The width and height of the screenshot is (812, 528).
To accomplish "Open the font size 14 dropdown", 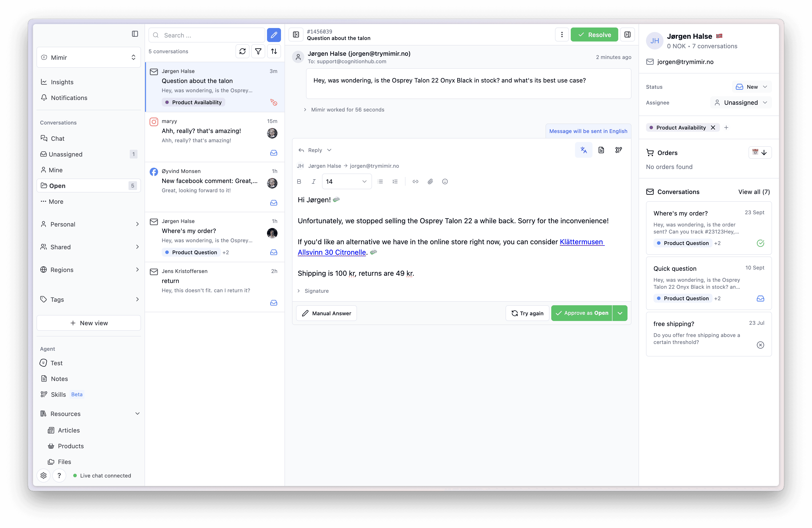I will (346, 181).
